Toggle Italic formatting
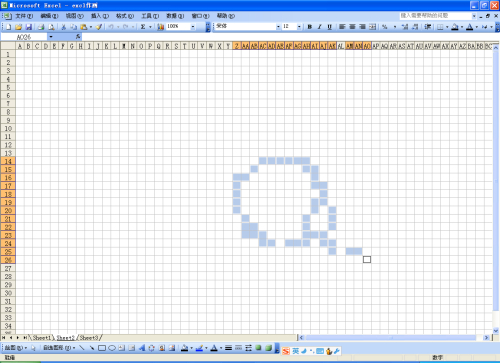 click(x=320, y=27)
